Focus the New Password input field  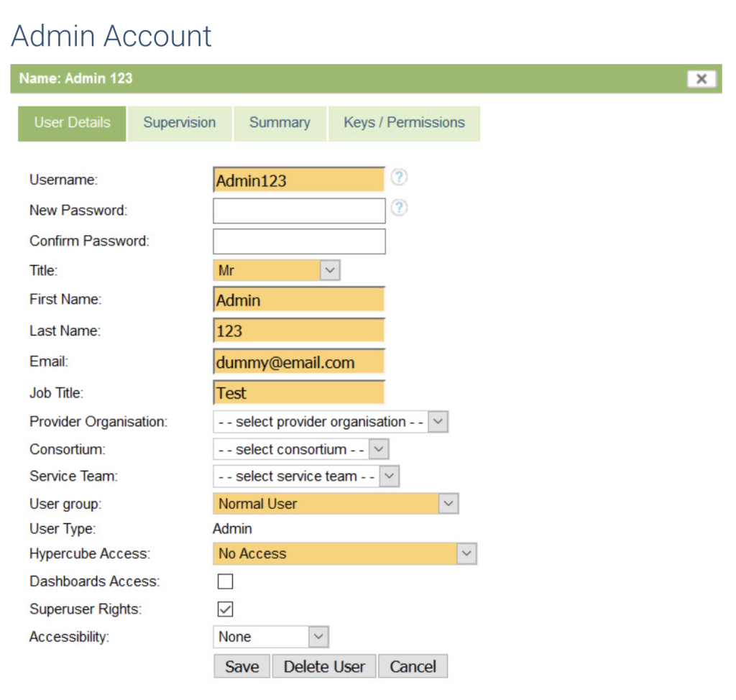tap(299, 211)
